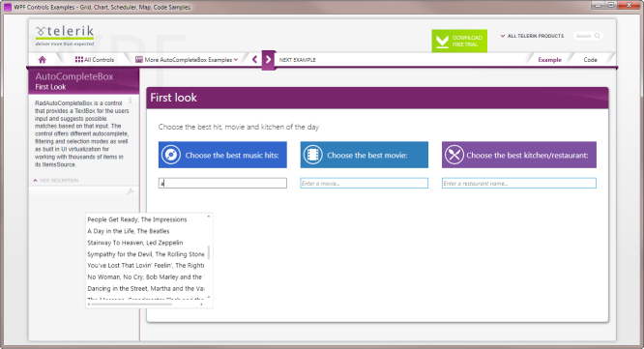Viewport: 644px width, 349px height.
Task: Open All Controls grid
Action: pos(95,60)
